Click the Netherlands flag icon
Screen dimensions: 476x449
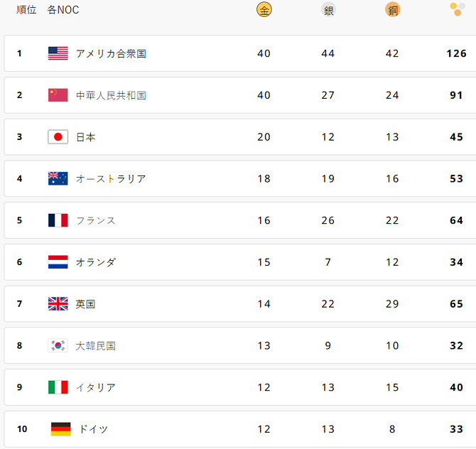tap(58, 262)
